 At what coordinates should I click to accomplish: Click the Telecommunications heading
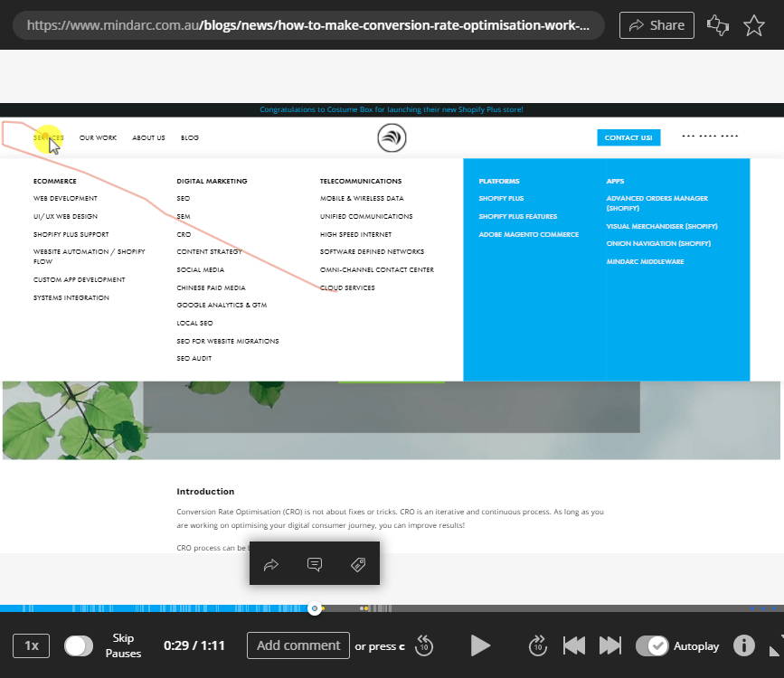pos(361,181)
